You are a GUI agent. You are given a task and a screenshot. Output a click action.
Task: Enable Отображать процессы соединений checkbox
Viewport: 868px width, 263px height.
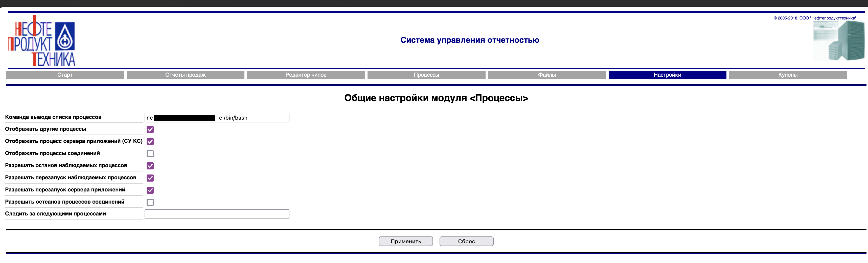coord(150,154)
